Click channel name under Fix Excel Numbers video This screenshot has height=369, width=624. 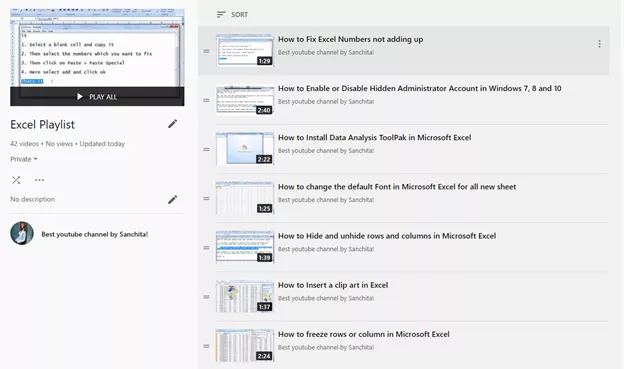click(x=326, y=52)
